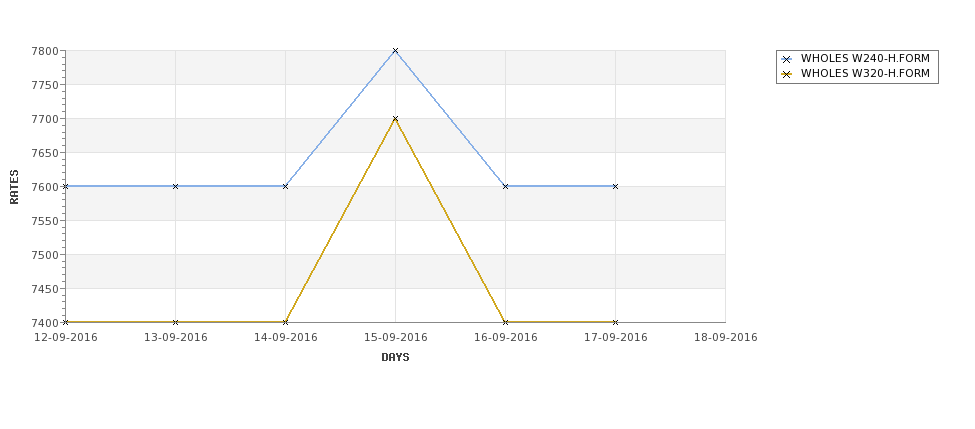Click the 15-09-2016 x-axis label
The width and height of the screenshot is (975, 429).
[x=395, y=338]
